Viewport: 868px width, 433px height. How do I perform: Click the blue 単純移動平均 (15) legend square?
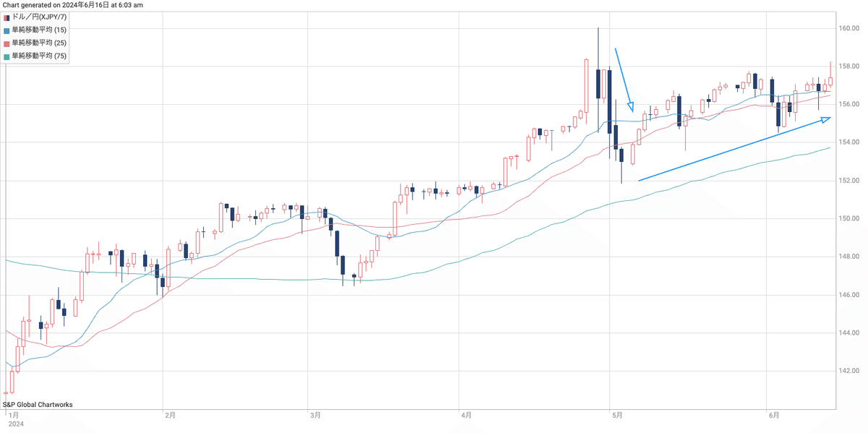click(7, 30)
